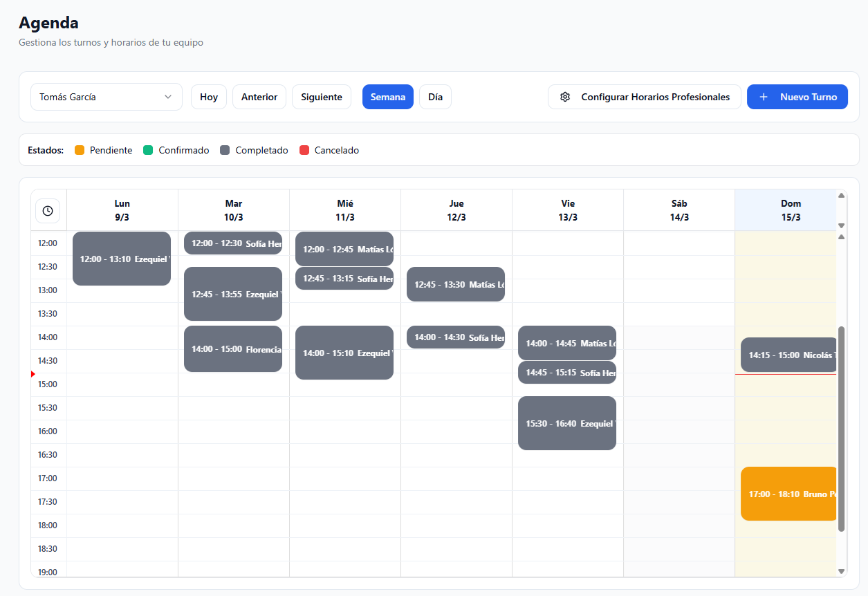868x596 pixels.
Task: Click the green Confirmado status swatch
Action: point(148,150)
